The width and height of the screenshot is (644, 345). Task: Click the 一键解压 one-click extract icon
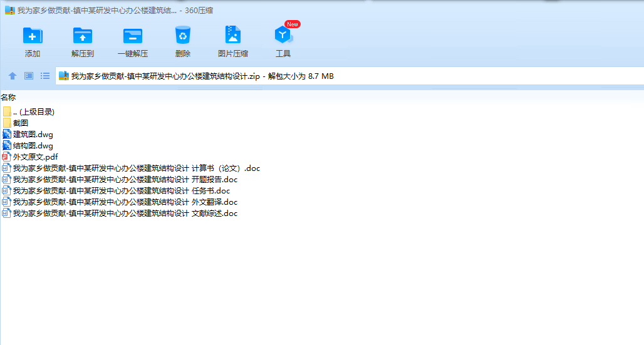click(x=133, y=36)
